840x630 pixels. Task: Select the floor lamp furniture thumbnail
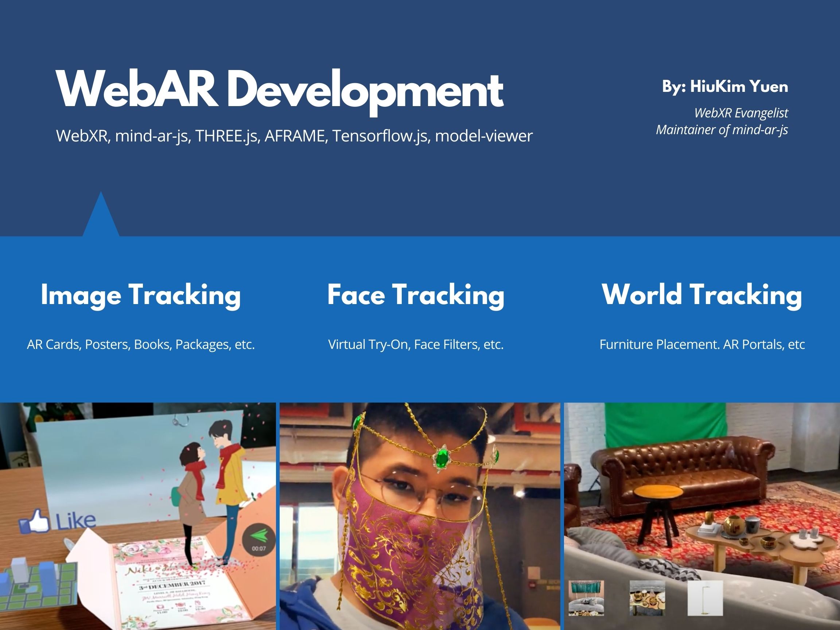pyautogui.click(x=705, y=598)
